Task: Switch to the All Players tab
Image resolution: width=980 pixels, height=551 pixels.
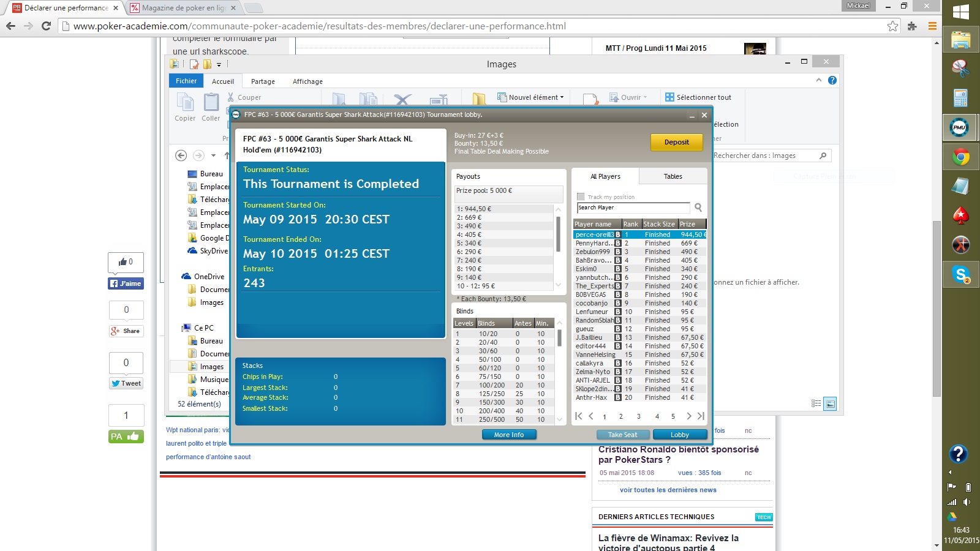Action: [x=605, y=176]
